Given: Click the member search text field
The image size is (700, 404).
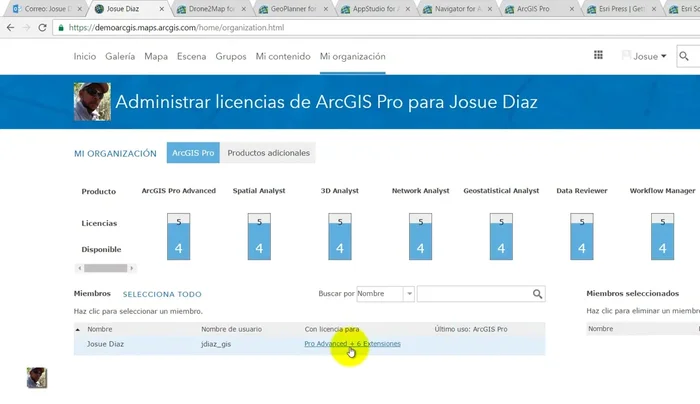Looking at the screenshot, I should [474, 294].
